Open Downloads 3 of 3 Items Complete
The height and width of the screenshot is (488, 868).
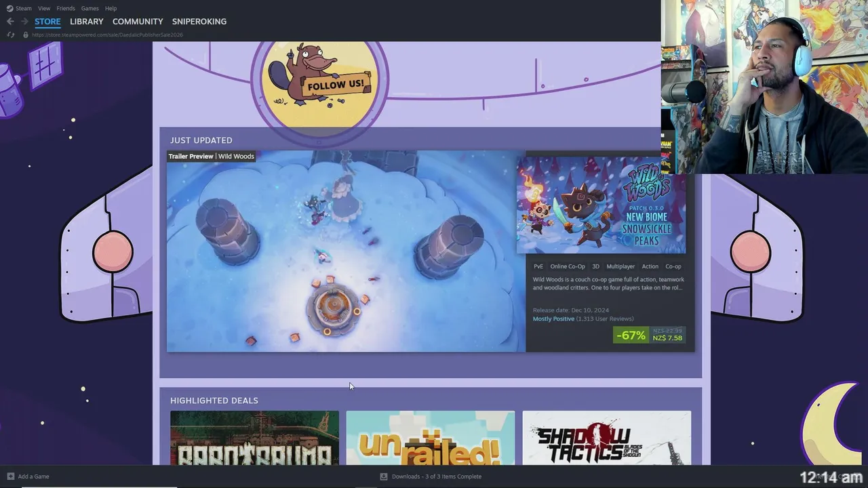437,476
